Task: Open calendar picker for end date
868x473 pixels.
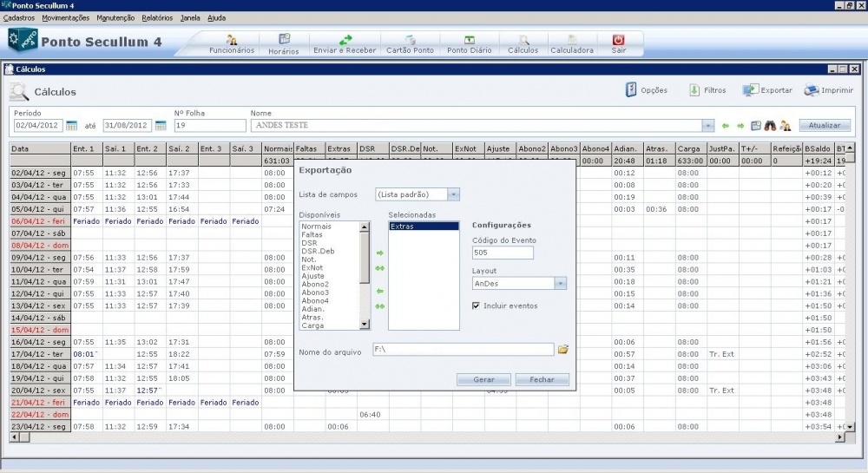Action: click(161, 126)
